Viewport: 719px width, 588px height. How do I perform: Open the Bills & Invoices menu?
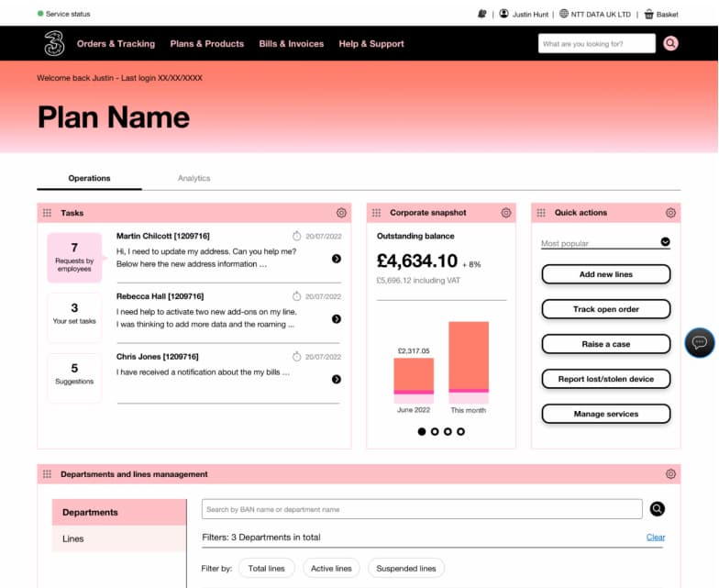pos(292,44)
